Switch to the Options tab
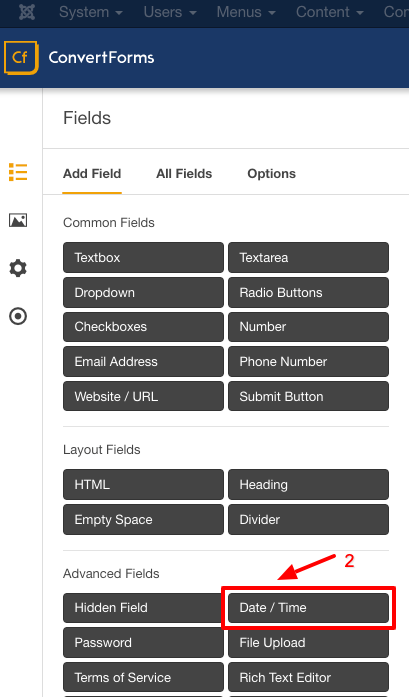The height and width of the screenshot is (697, 409). 271,174
